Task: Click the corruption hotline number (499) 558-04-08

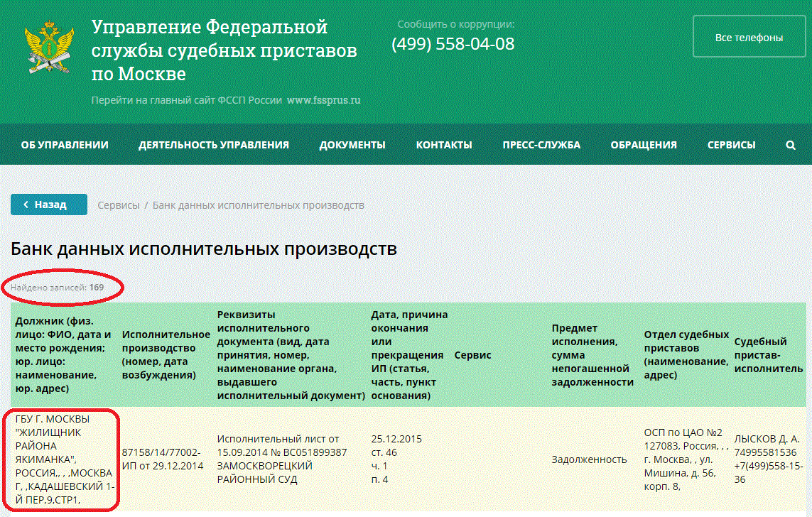Action: click(x=453, y=44)
